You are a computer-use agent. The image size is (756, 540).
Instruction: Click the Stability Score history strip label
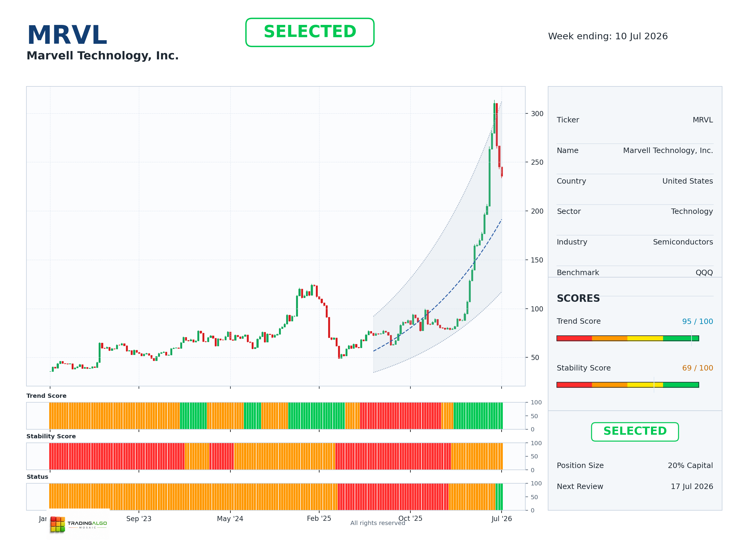[x=51, y=436]
